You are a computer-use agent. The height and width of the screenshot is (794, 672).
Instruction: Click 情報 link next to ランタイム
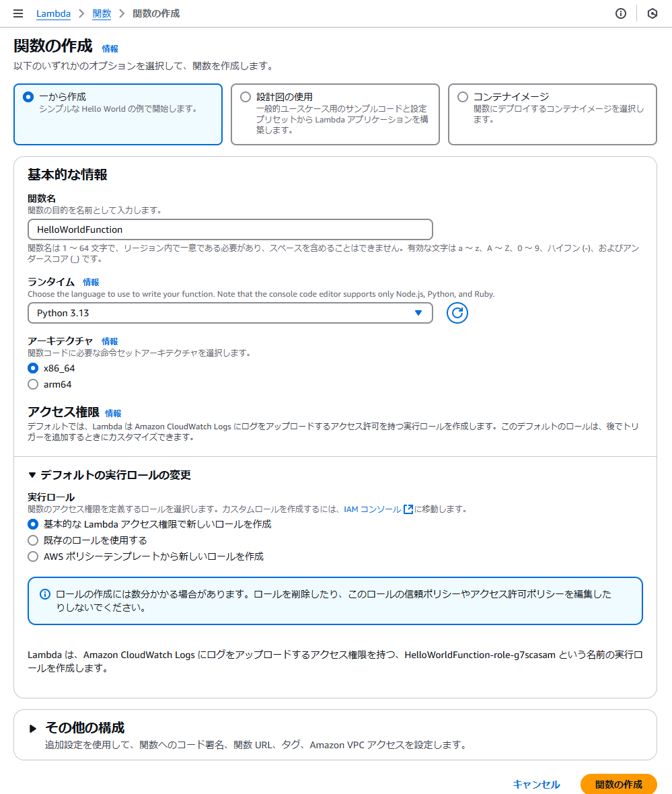pyautogui.click(x=91, y=282)
